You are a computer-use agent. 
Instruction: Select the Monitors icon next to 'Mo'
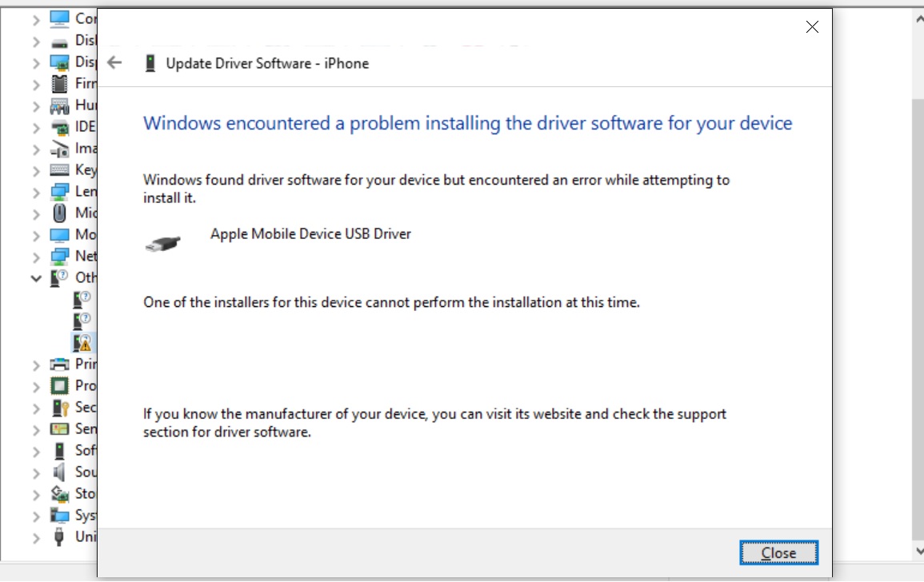[59, 235]
